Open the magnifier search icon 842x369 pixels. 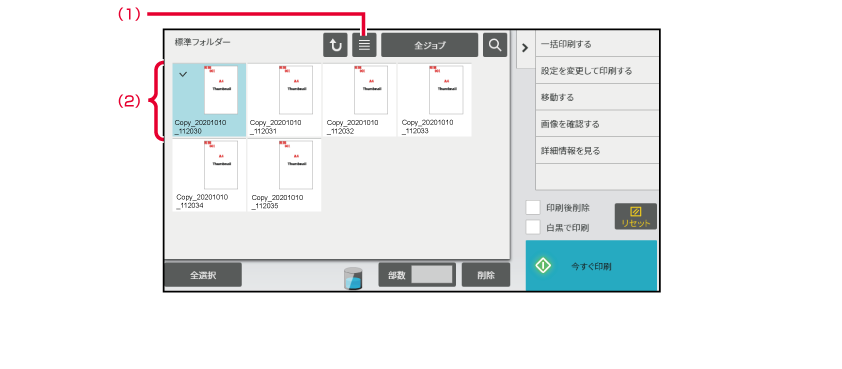click(x=495, y=45)
